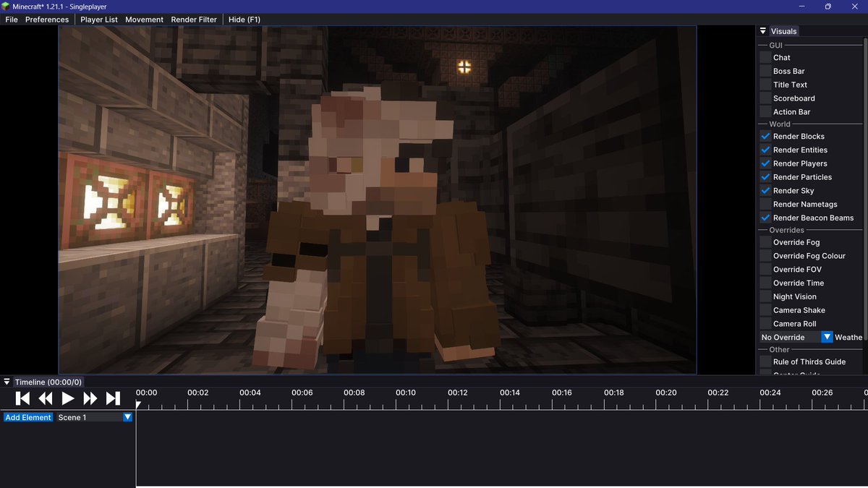The width and height of the screenshot is (868, 488).
Task: Click the Other section header
Action: [780, 349]
